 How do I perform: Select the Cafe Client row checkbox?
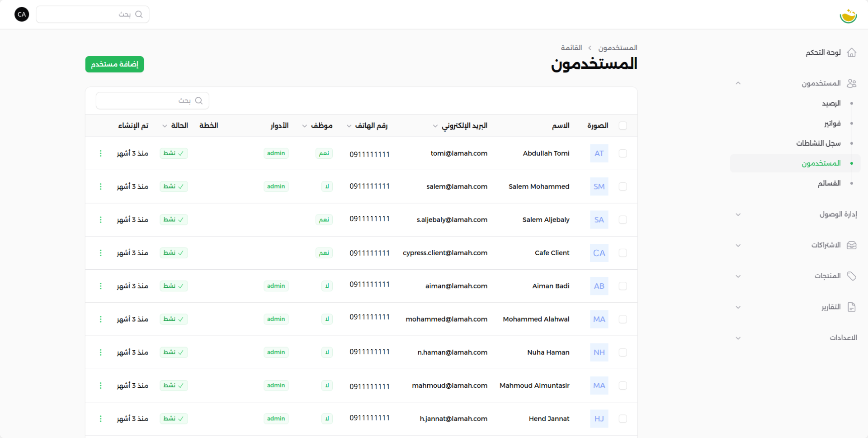pos(623,253)
